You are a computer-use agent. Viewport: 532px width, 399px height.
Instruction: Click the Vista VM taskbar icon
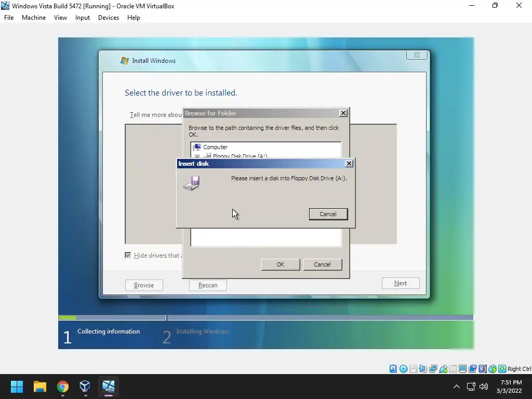pos(109,387)
